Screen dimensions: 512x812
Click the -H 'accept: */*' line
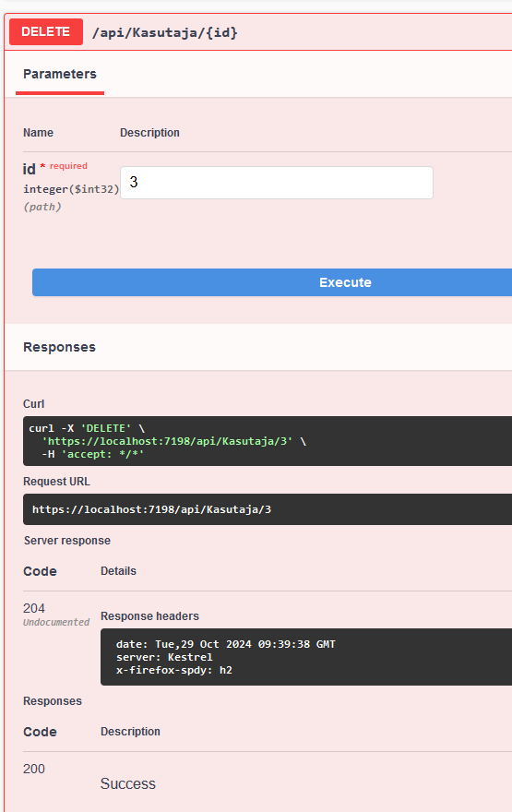click(93, 454)
